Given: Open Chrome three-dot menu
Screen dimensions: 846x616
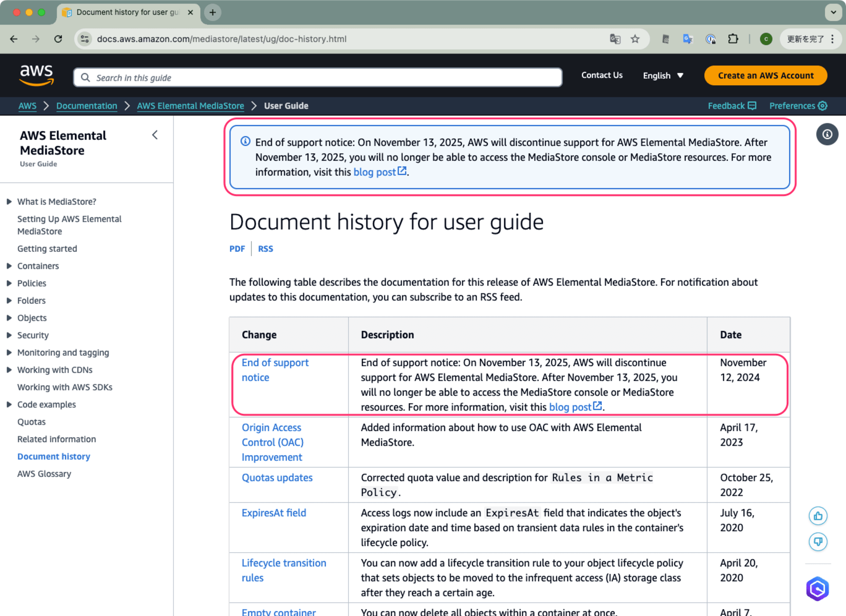Looking at the screenshot, I should [832, 39].
